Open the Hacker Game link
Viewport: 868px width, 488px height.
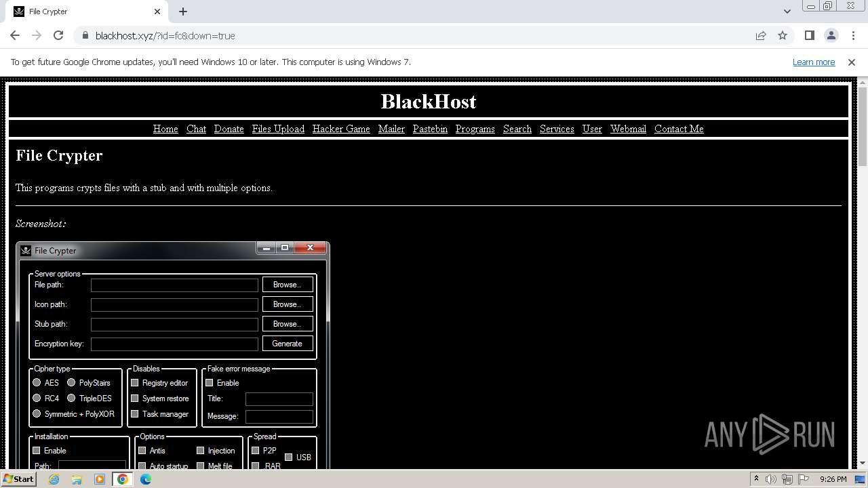(x=341, y=129)
